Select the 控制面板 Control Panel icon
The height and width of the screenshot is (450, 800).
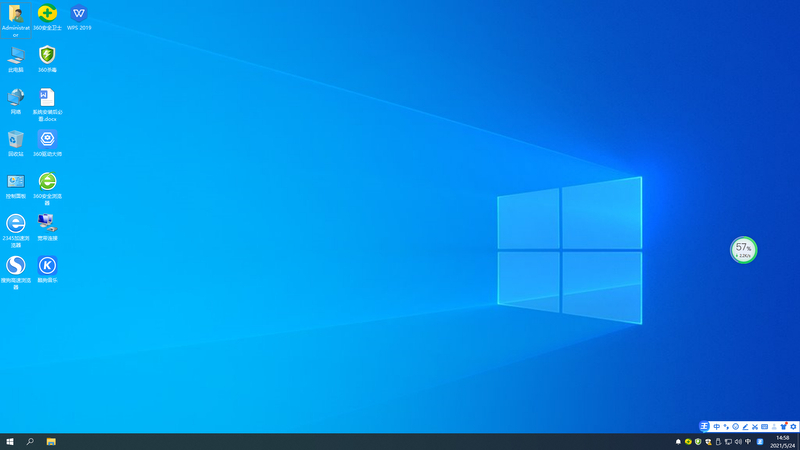click(16, 186)
